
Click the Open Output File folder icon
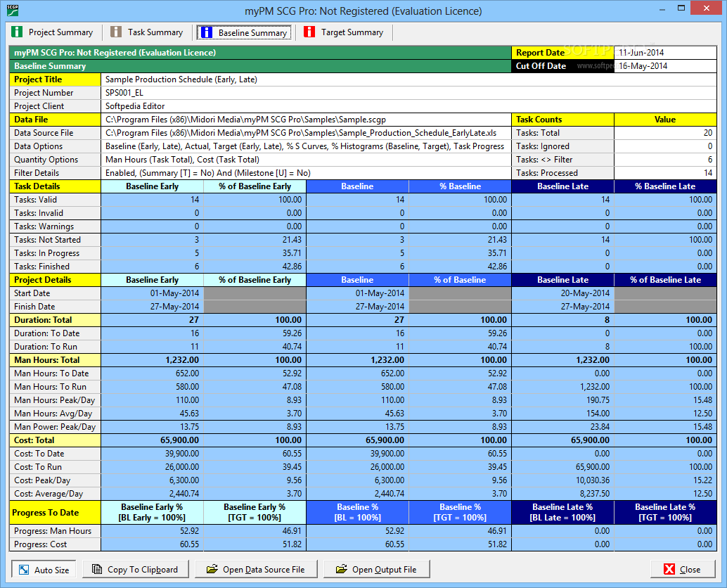coord(342,569)
